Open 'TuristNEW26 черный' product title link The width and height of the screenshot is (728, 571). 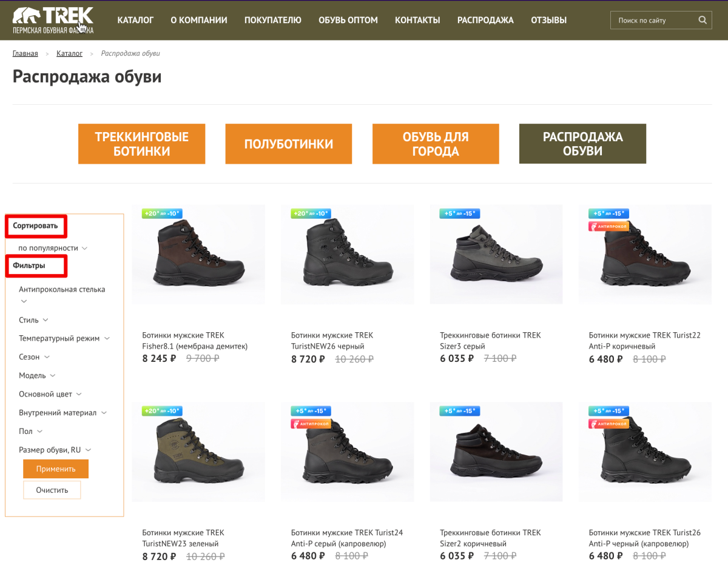coord(332,341)
